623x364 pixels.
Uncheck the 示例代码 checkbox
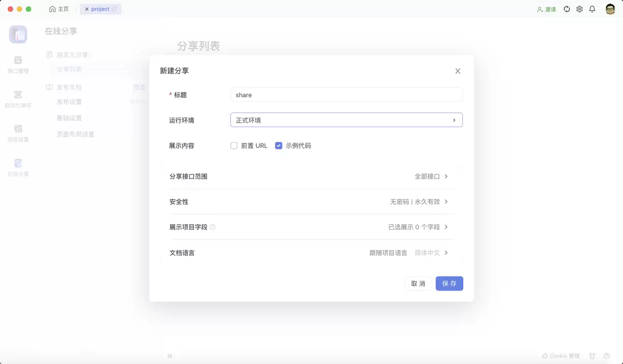click(278, 146)
